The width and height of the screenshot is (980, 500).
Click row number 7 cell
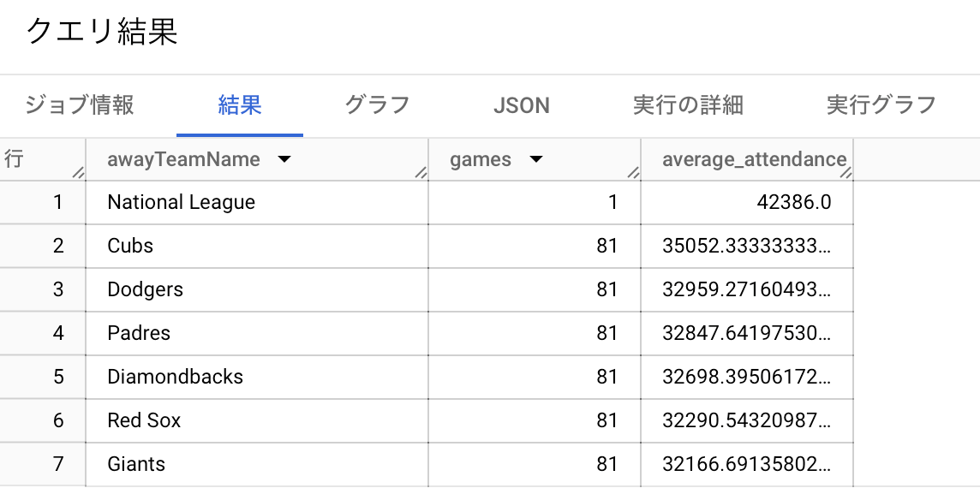[43, 464]
